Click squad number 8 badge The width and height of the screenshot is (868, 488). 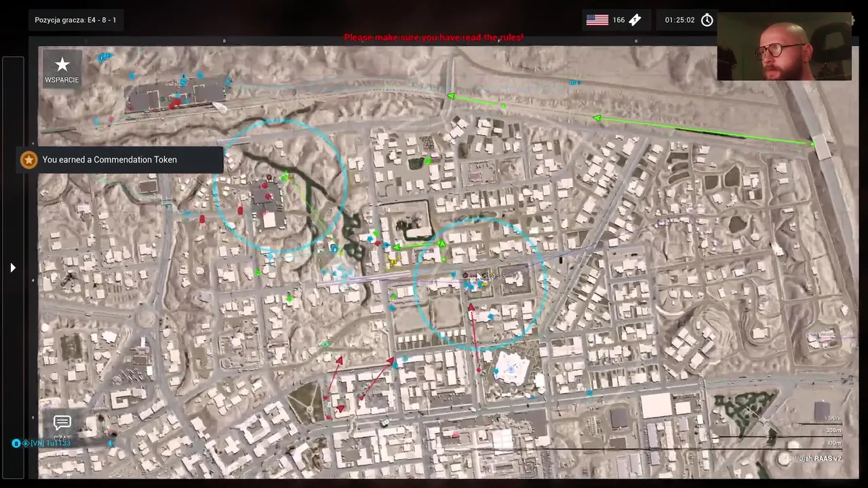point(16,443)
